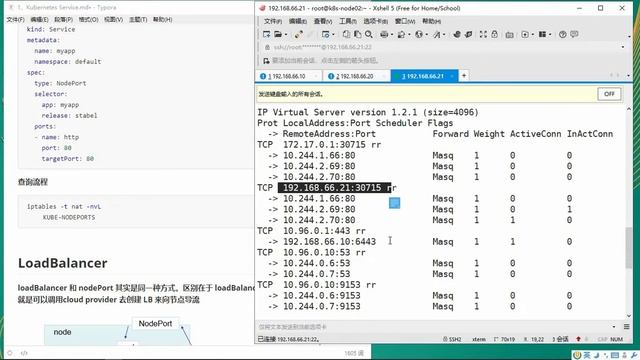Click tab layout arrangement icon in toolbar

(542, 34)
